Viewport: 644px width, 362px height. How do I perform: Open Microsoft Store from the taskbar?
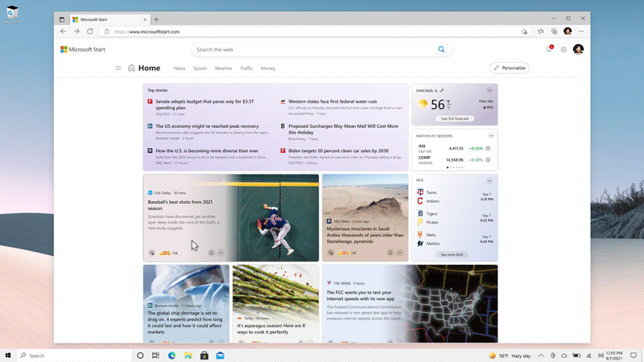coord(204,356)
